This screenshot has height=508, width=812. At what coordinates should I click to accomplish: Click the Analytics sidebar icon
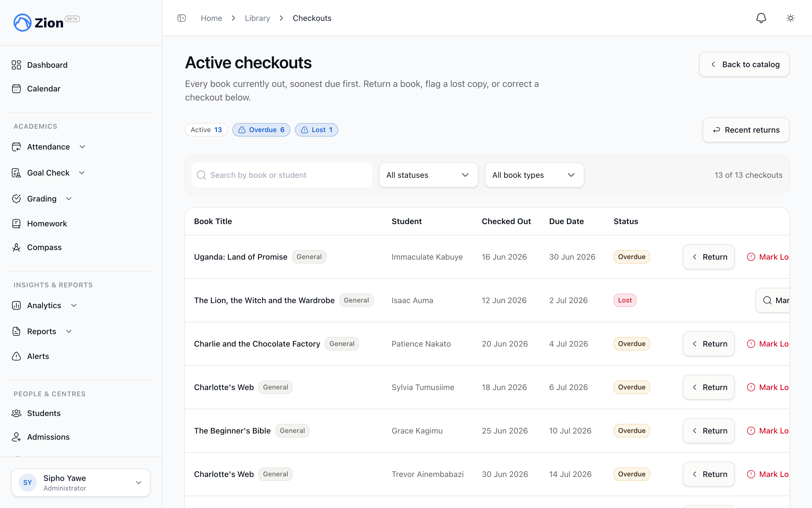pyautogui.click(x=16, y=305)
